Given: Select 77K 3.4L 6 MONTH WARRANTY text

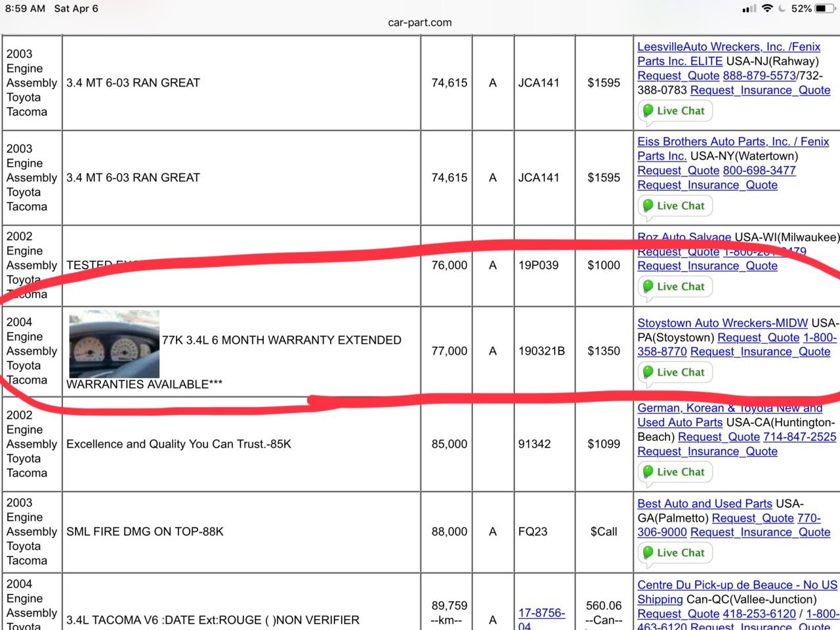Looking at the screenshot, I should point(282,340).
